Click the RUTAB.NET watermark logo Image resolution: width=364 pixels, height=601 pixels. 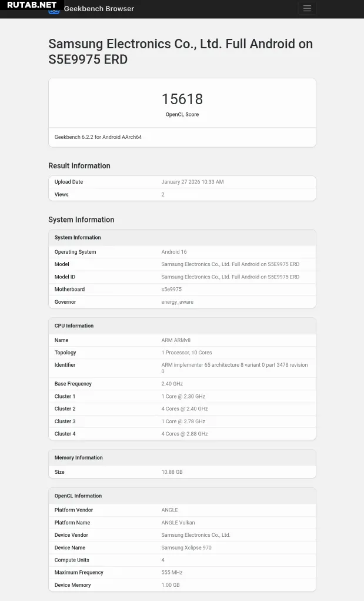[x=32, y=5]
